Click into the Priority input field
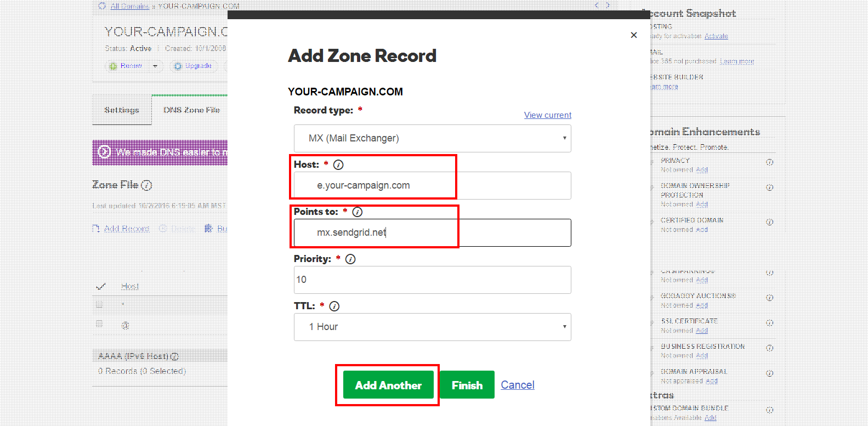 pyautogui.click(x=433, y=280)
